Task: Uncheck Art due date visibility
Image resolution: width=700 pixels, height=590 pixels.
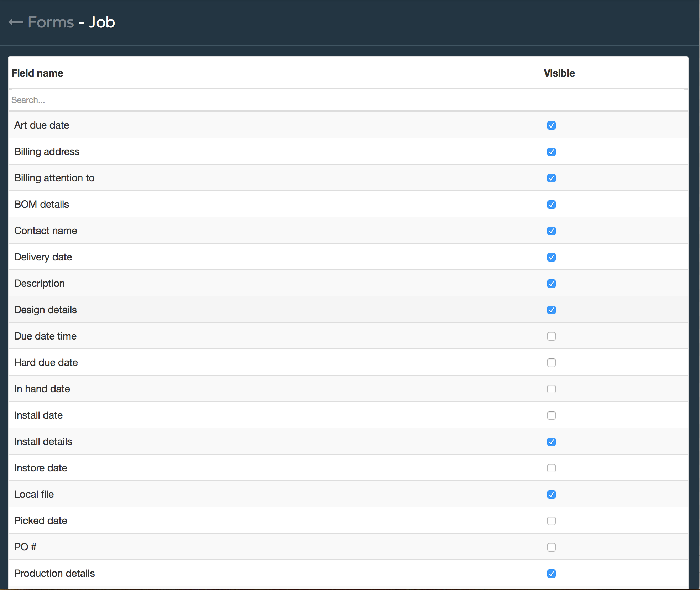Action: [x=551, y=125]
